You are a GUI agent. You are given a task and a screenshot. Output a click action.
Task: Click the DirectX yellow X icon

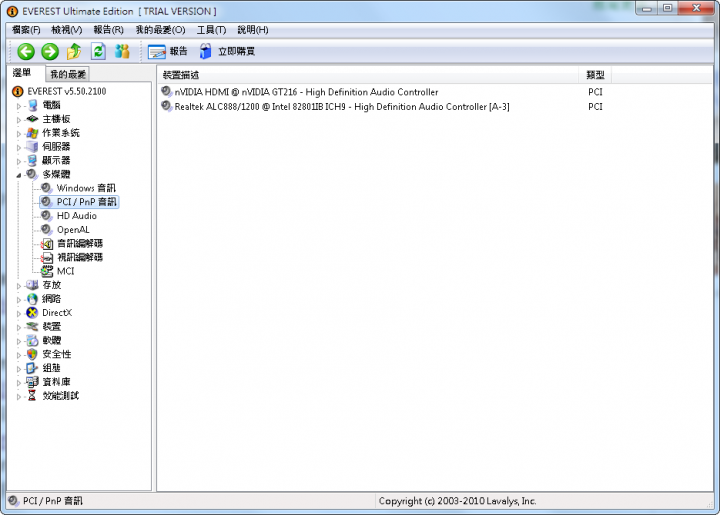32,313
